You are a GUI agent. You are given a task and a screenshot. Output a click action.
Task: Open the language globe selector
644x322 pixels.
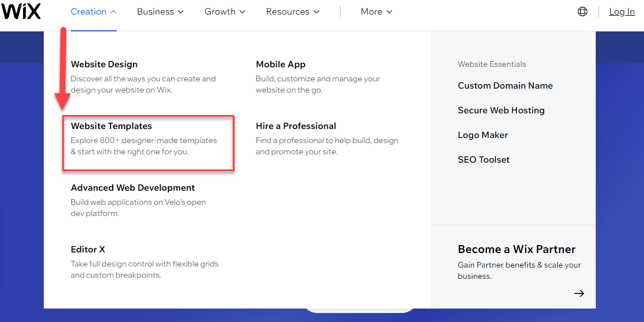coord(582,12)
